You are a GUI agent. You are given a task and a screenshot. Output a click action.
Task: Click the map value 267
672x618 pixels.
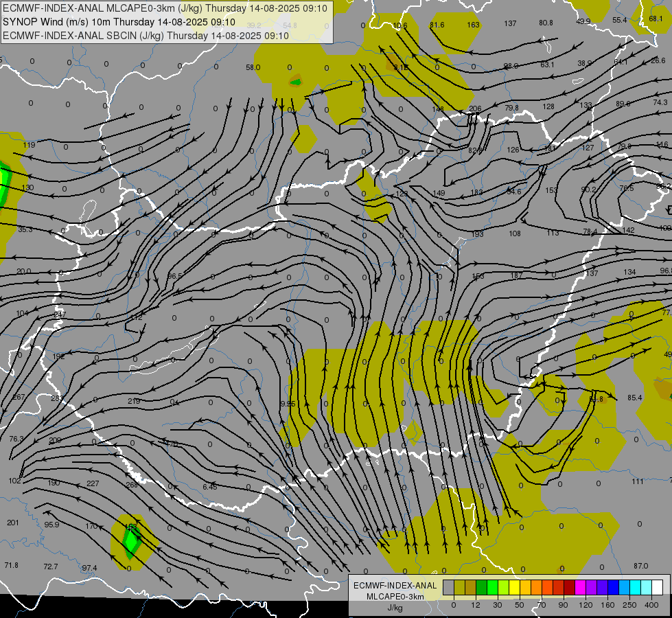point(19,397)
